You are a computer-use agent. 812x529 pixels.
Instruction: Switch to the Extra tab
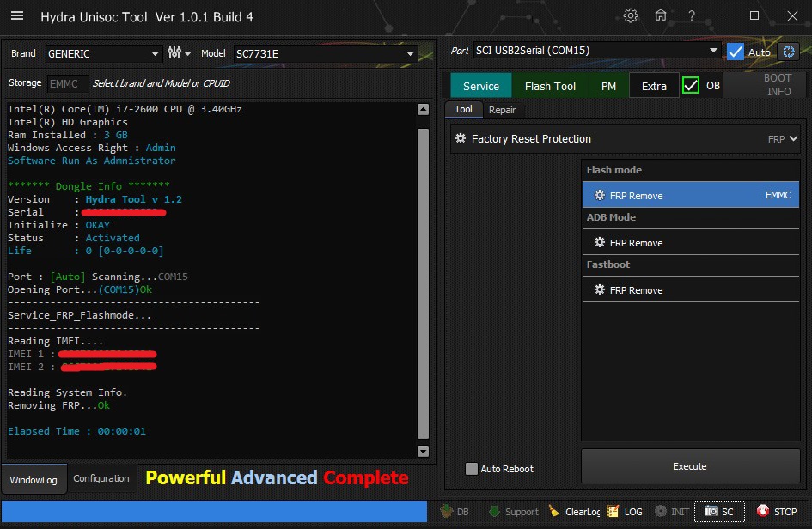[x=654, y=86]
